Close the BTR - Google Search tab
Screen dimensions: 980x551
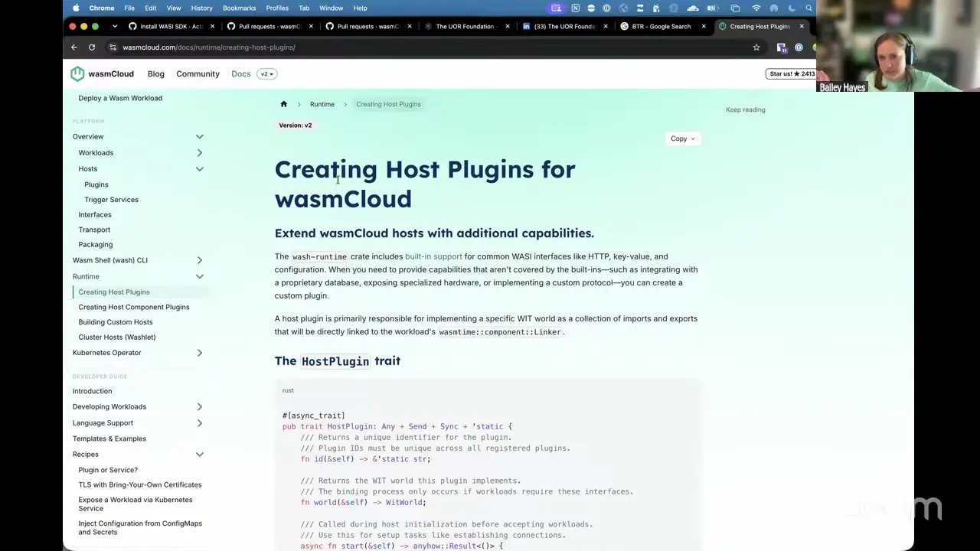pyautogui.click(x=704, y=26)
